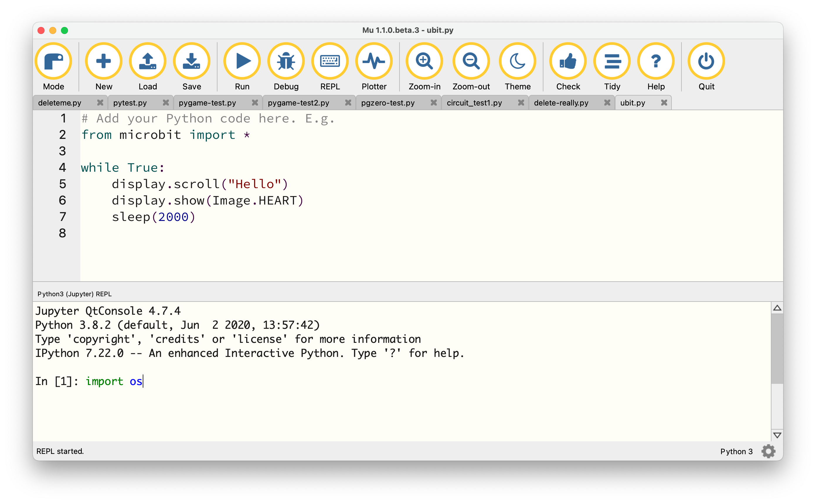Open the circuit_test1.py tab
The width and height of the screenshot is (816, 504).
pyautogui.click(x=475, y=103)
